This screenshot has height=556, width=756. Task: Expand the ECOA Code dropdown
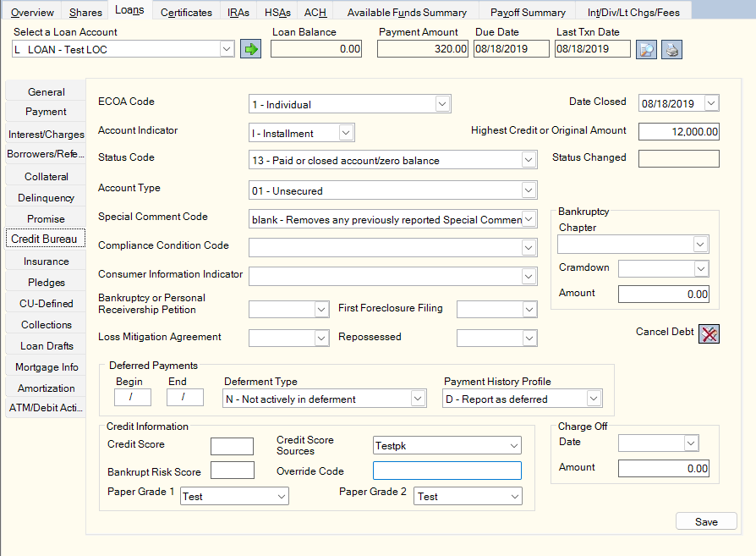(x=442, y=104)
